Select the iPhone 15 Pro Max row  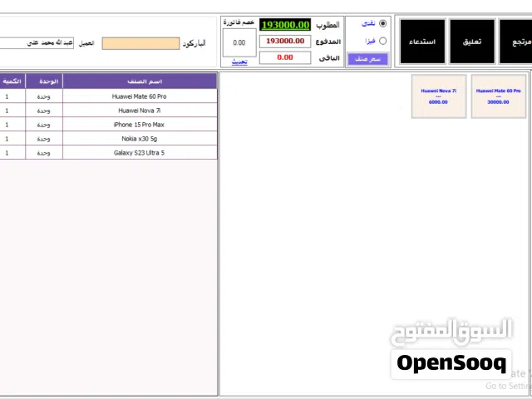(x=109, y=125)
